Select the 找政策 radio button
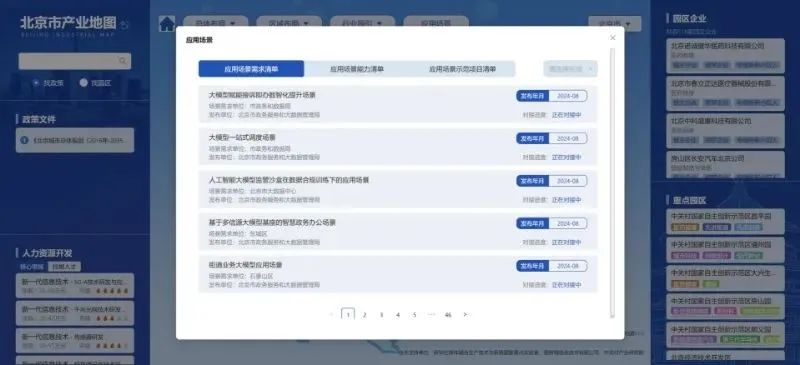The width and height of the screenshot is (800, 365). click(x=36, y=83)
